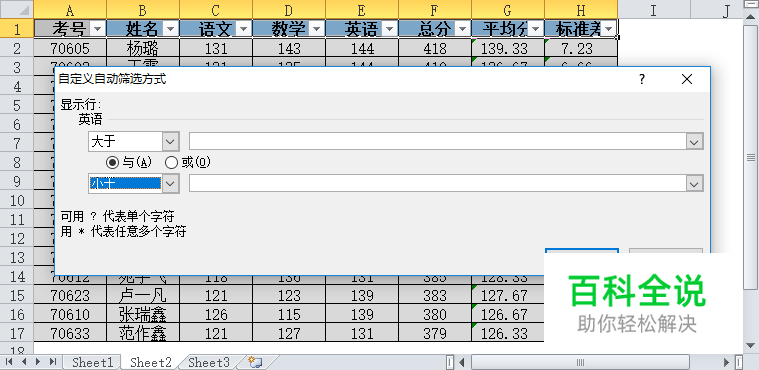759x370 pixels.
Task: Click the insert new worksheet icon
Action: coord(255,362)
